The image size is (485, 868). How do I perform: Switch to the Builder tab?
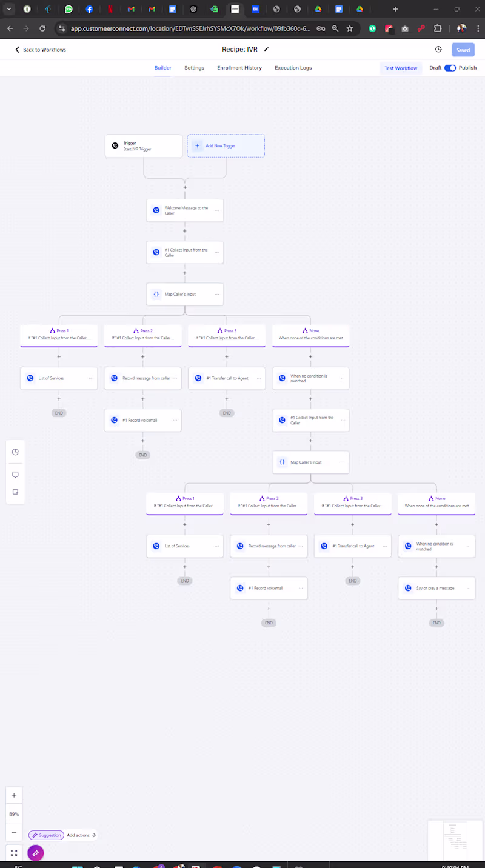(162, 68)
